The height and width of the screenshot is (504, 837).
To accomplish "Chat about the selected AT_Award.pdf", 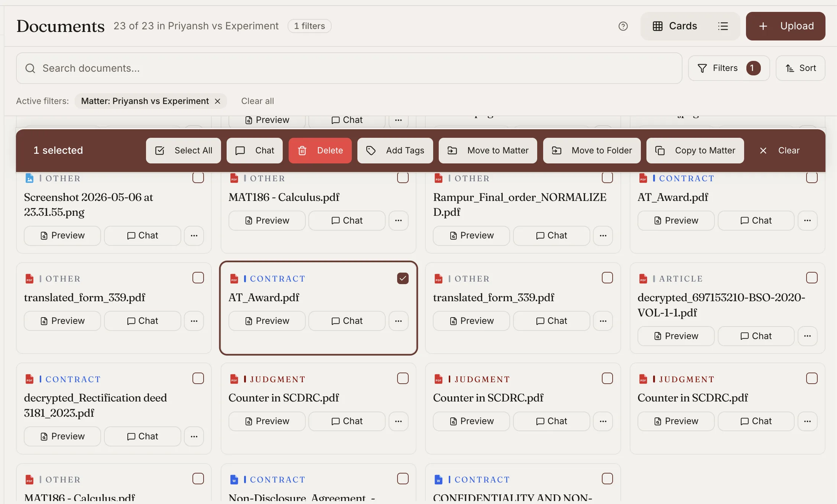I will (x=347, y=321).
